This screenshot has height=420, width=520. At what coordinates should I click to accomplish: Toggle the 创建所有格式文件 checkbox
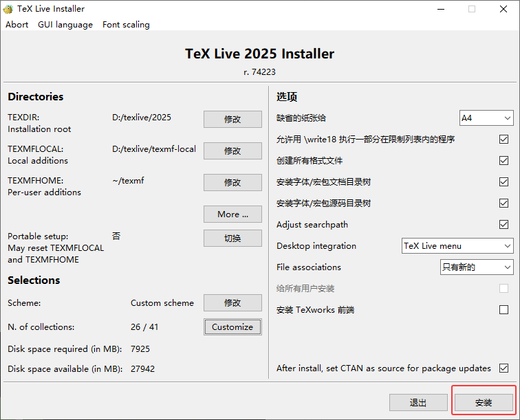(x=503, y=160)
